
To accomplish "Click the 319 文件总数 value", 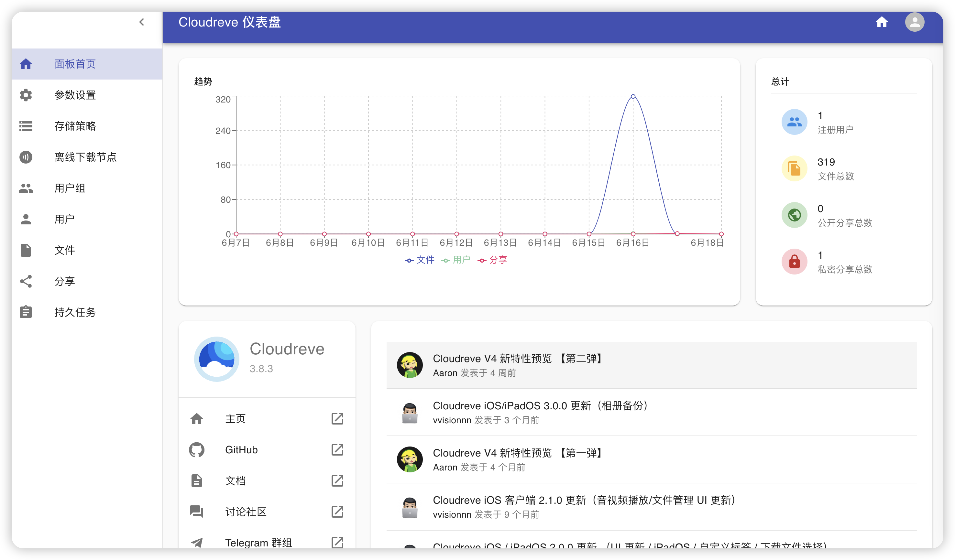I will (826, 162).
